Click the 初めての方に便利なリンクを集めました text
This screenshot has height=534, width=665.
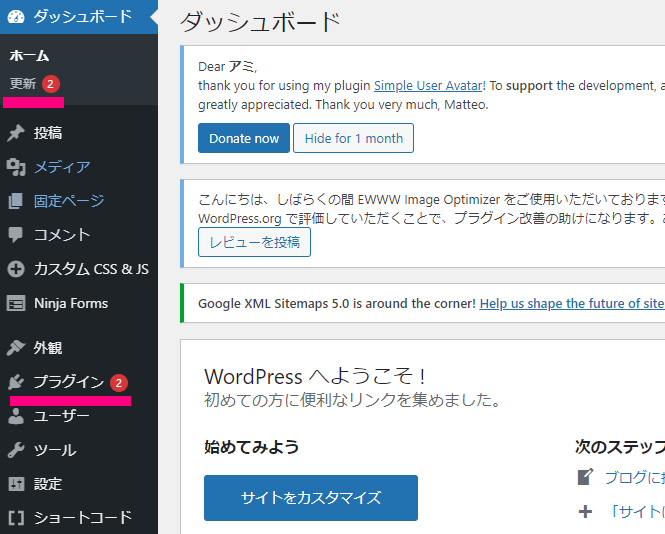(x=353, y=400)
